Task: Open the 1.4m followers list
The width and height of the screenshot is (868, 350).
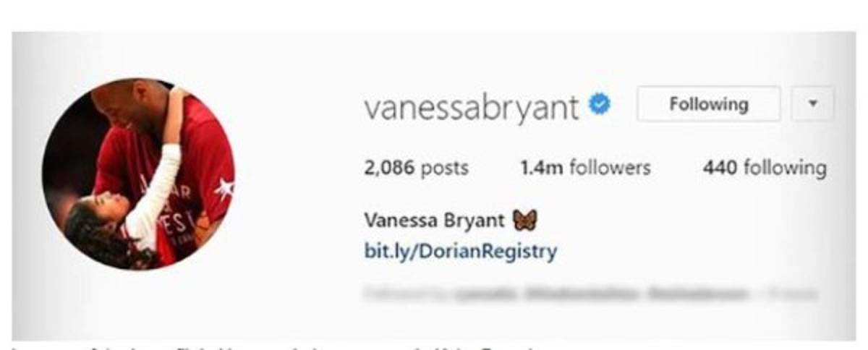Action: click(585, 168)
